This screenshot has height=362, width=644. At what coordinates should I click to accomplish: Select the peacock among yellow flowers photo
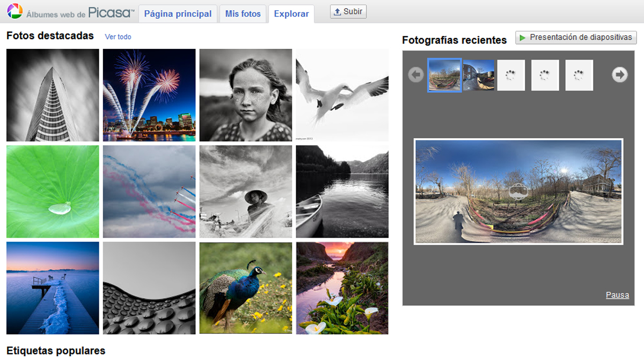click(246, 288)
